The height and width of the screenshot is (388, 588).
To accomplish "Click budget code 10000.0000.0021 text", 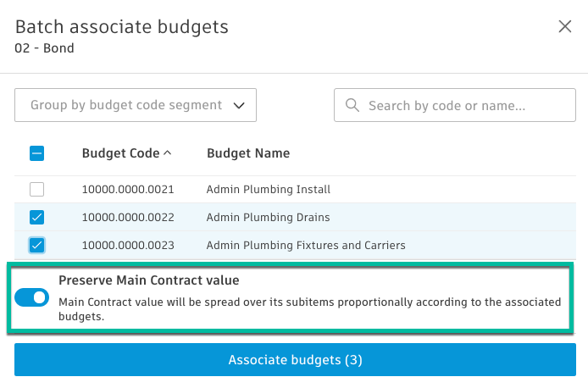I will click(x=128, y=190).
